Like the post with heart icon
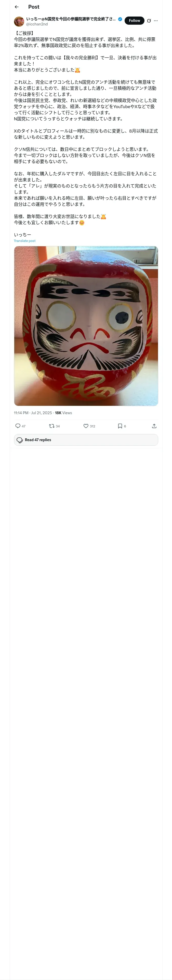Screen dimensions: 172x980 click(86, 426)
